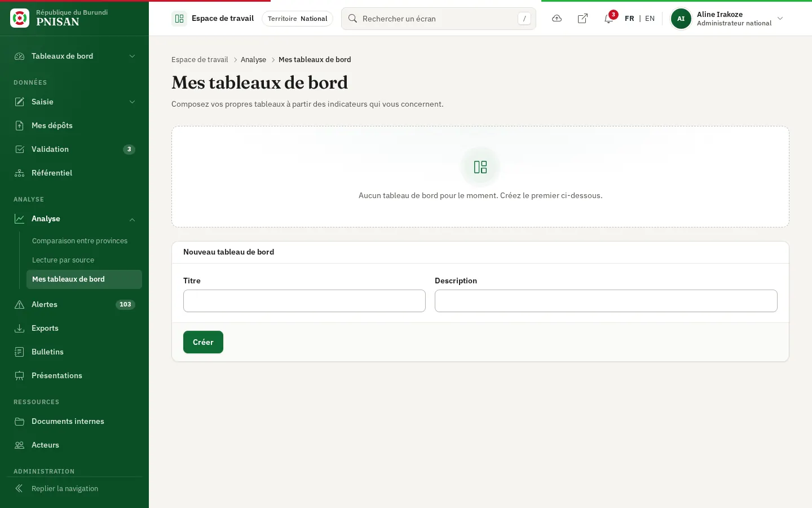Click the Exports download icon

19,328
